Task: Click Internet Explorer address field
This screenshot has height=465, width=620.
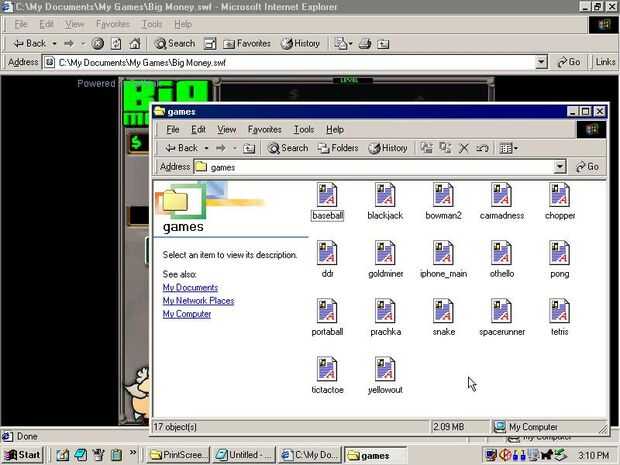Action: [295, 62]
